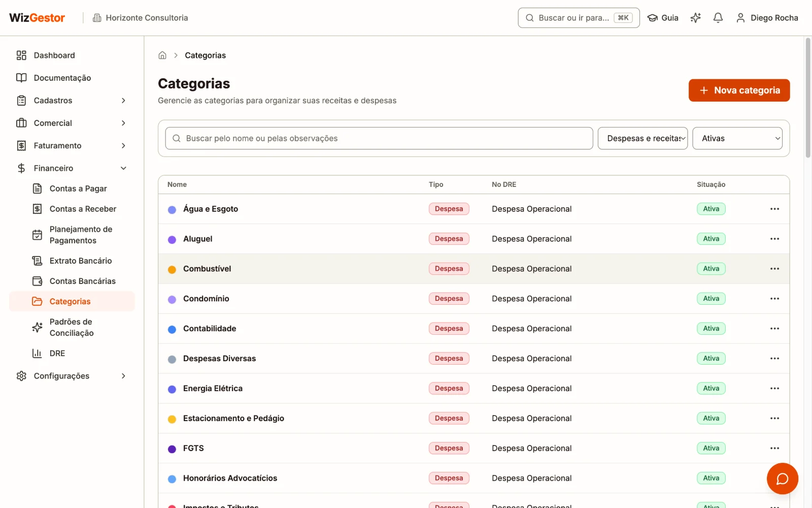Open row actions for Energia Elétrica
This screenshot has width=812, height=508.
pos(774,389)
